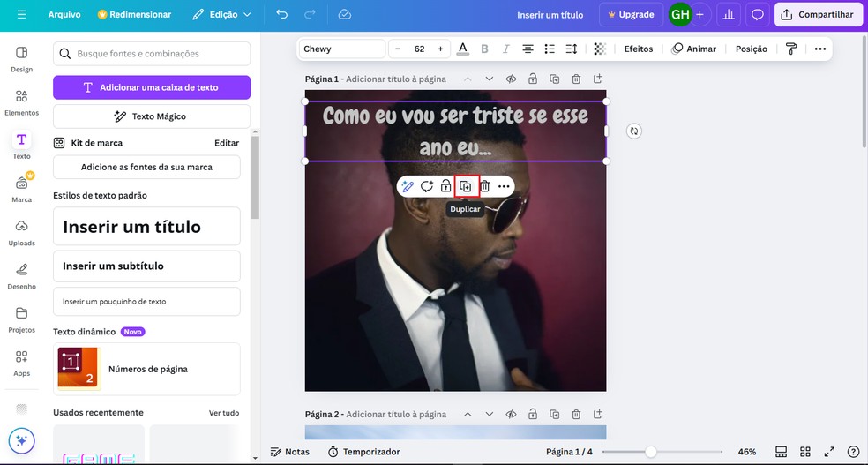Click the floating toolbar comment icon
The width and height of the screenshot is (868, 465).
[426, 186]
